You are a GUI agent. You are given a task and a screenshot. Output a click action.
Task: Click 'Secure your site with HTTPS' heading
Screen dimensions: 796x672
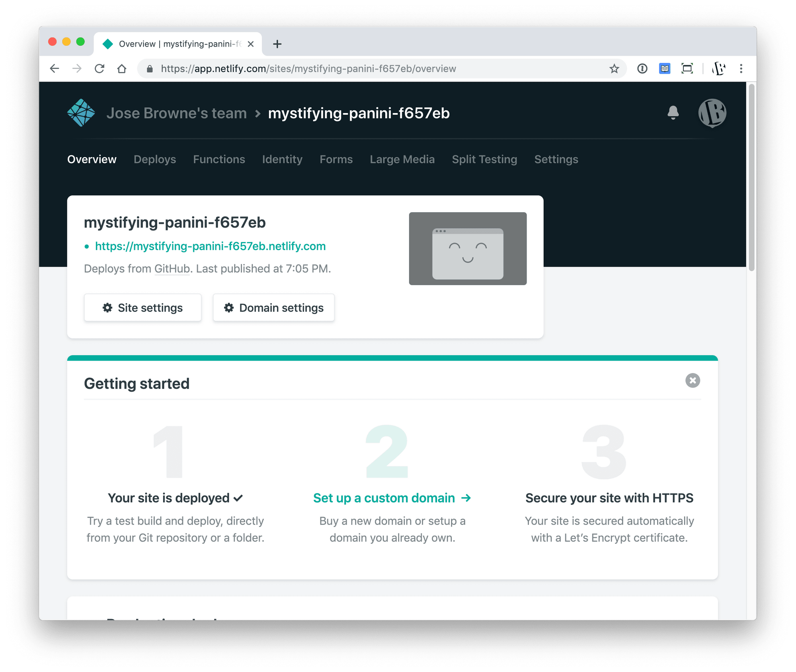point(609,498)
